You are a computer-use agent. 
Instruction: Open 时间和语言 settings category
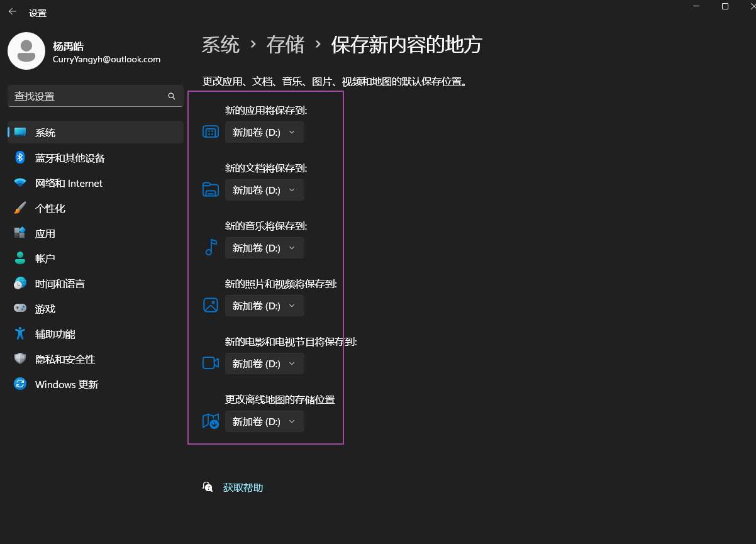(96, 284)
